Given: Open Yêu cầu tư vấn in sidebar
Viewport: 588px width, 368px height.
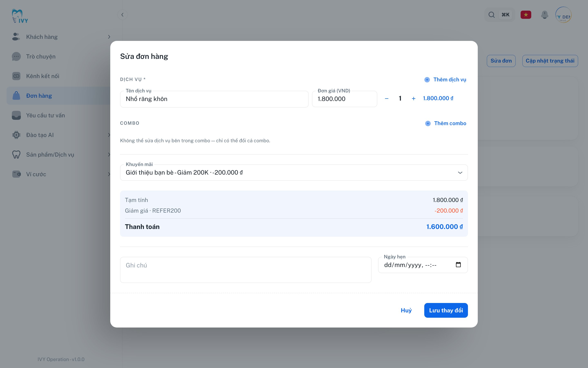Looking at the screenshot, I should point(59,115).
